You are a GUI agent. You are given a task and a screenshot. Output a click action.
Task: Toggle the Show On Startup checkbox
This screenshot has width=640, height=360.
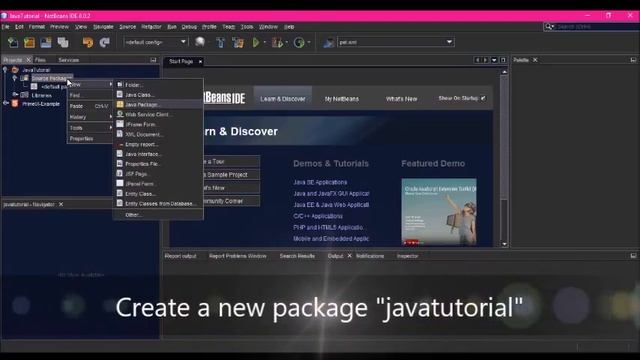point(483,98)
